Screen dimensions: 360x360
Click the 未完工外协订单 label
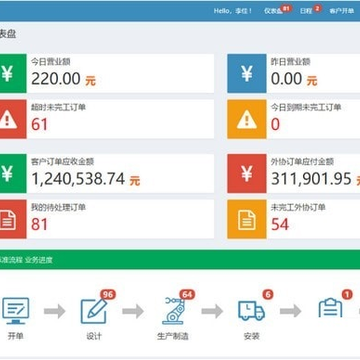[x=298, y=207]
